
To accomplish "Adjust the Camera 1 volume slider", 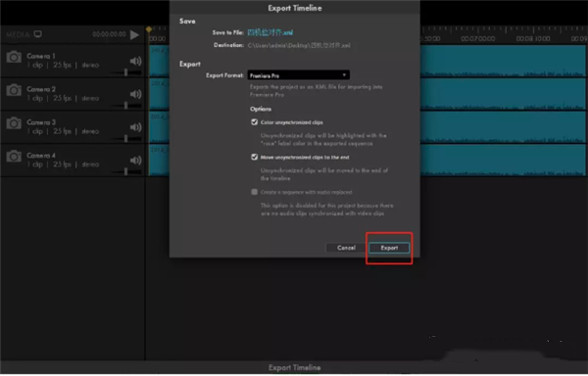I will [126, 71].
